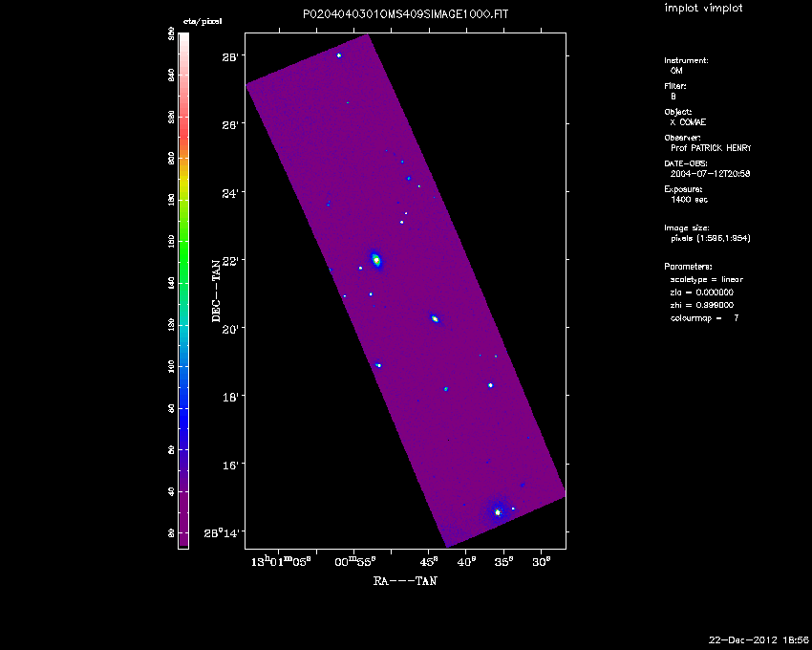Screen dimensions: 812x650
Task: Click the 'implot vimplot' label
Action: point(703,9)
